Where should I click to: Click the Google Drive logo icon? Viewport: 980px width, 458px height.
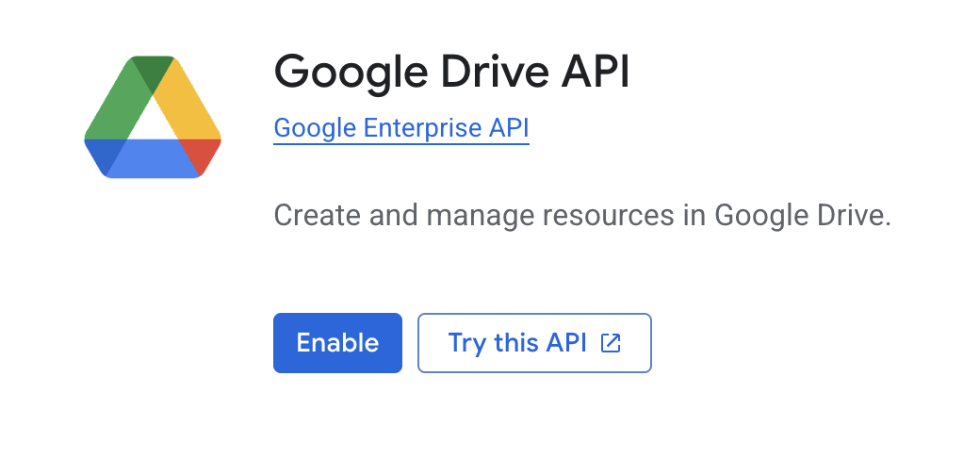pyautogui.click(x=153, y=117)
